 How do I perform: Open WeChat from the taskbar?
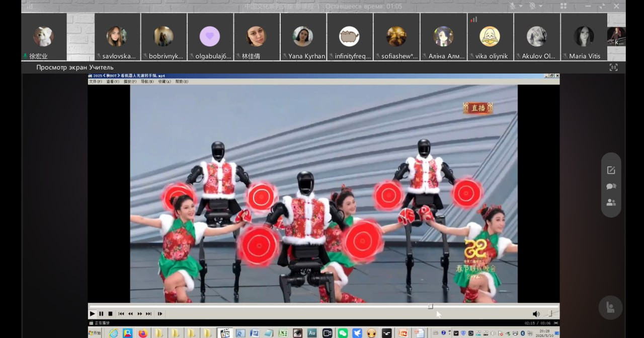(342, 333)
